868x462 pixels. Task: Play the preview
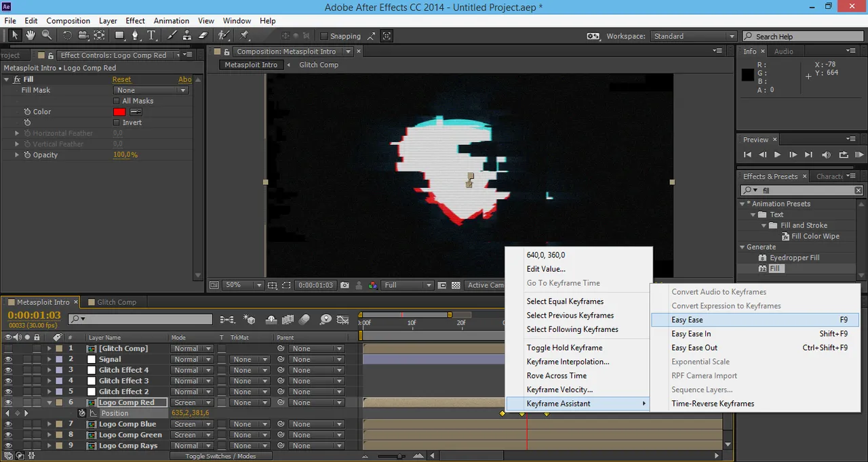tap(777, 155)
